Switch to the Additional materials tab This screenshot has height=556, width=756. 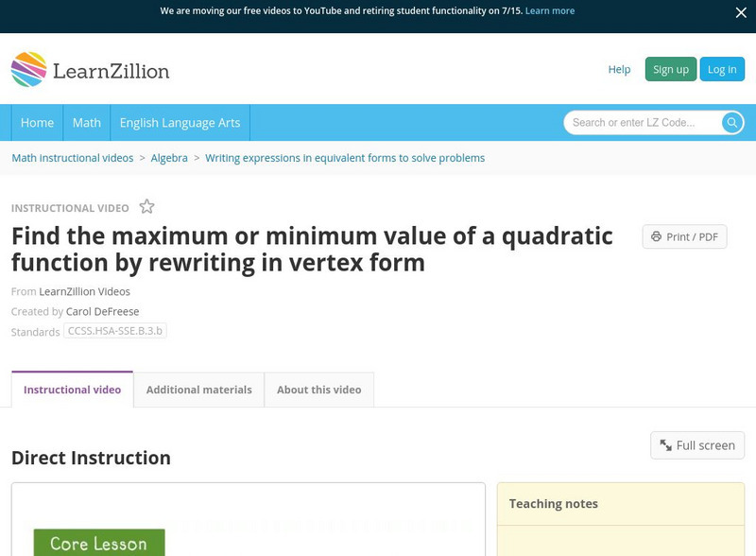[197, 389]
